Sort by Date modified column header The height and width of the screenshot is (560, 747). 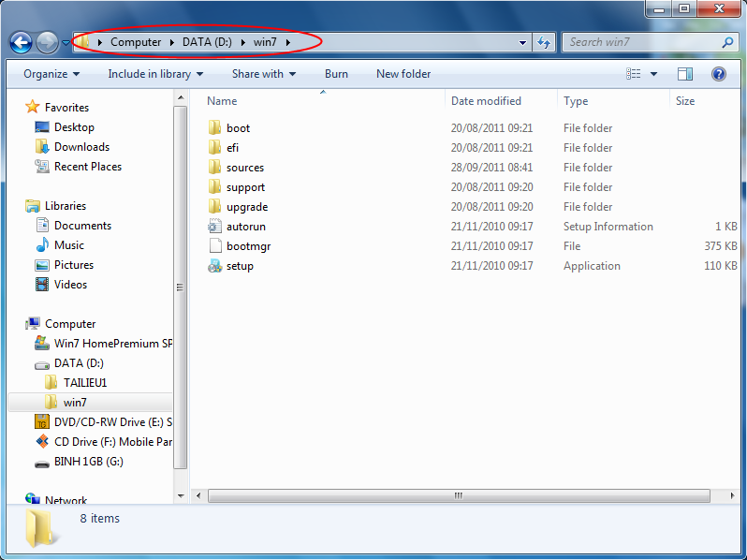(x=486, y=101)
